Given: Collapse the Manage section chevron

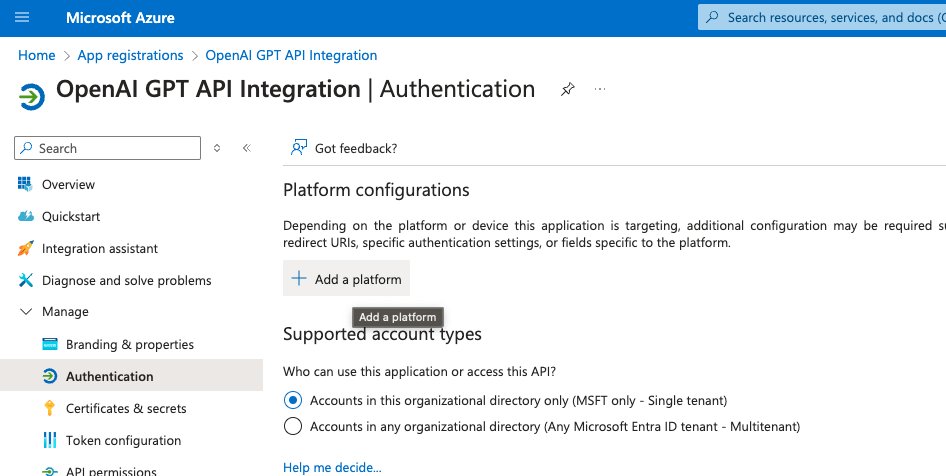Looking at the screenshot, I should [25, 312].
